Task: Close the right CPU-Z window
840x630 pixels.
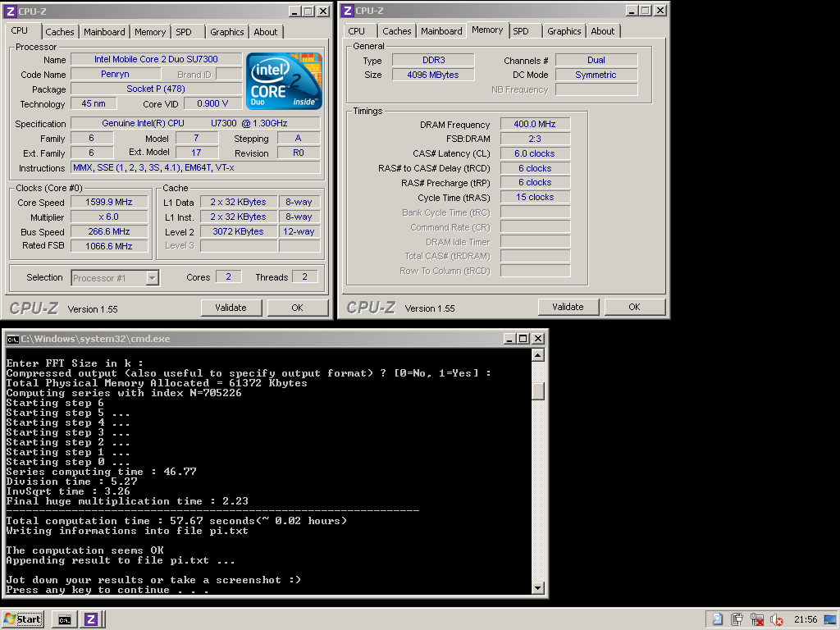Action: [660, 10]
